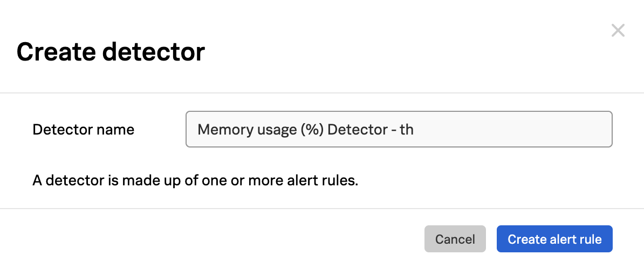Screen dimensions: 644x268
Task: Close the Create detector dialog
Action: [618, 31]
